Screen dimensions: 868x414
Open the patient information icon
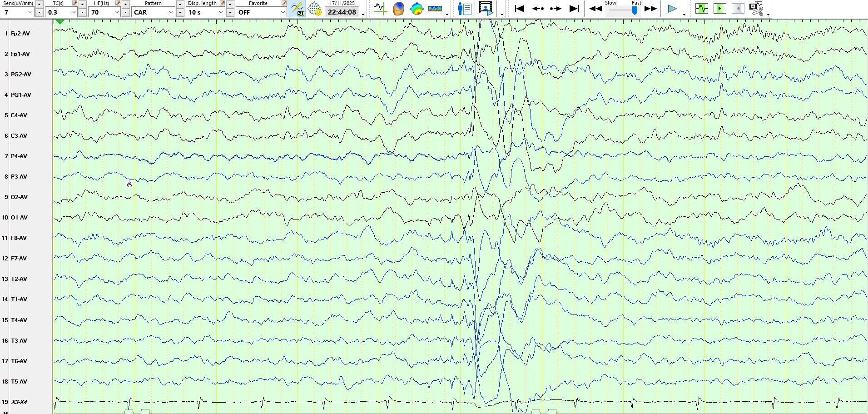tap(465, 9)
